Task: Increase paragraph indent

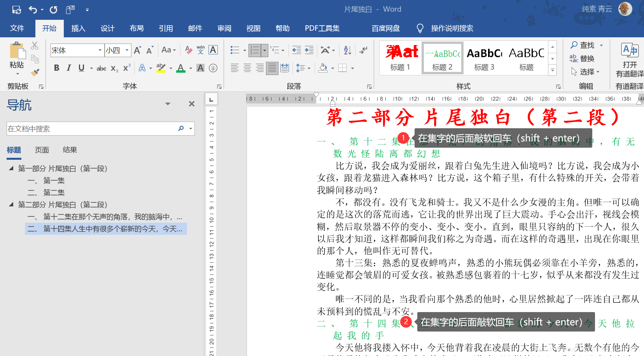Action: click(309, 50)
